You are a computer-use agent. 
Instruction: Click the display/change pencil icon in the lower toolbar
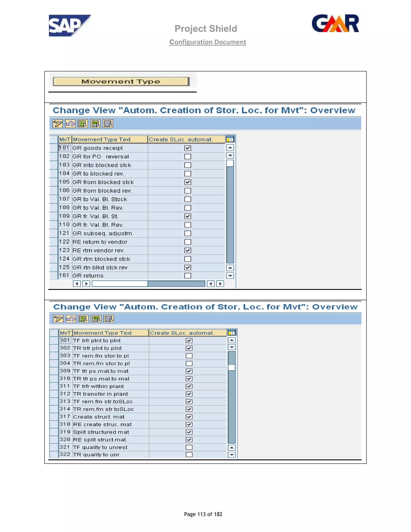(58, 319)
